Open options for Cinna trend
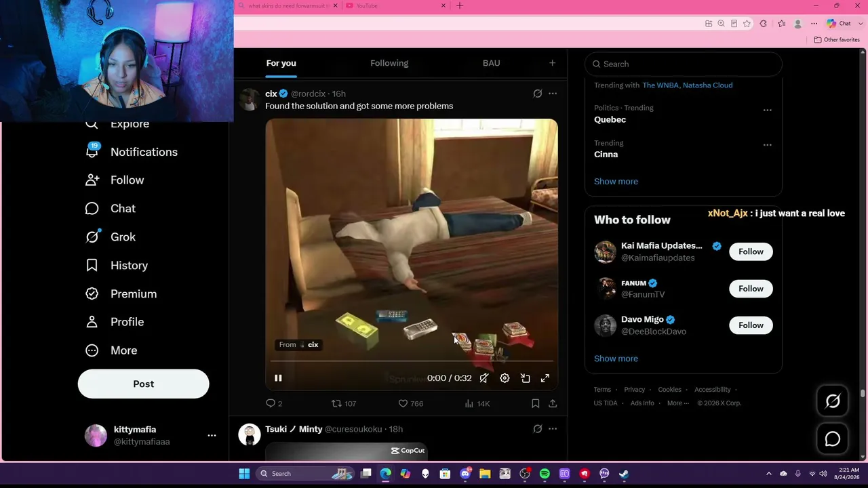The height and width of the screenshot is (488, 868). click(x=767, y=145)
